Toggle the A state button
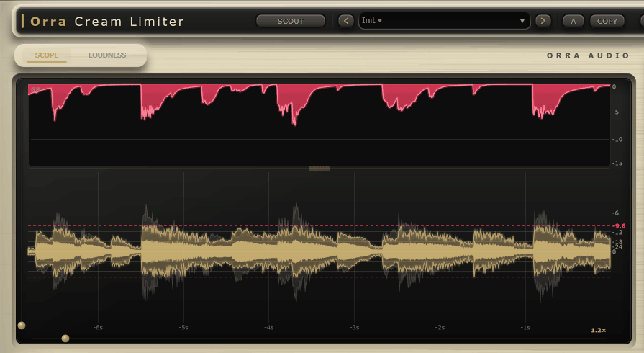644x353 pixels. (573, 21)
